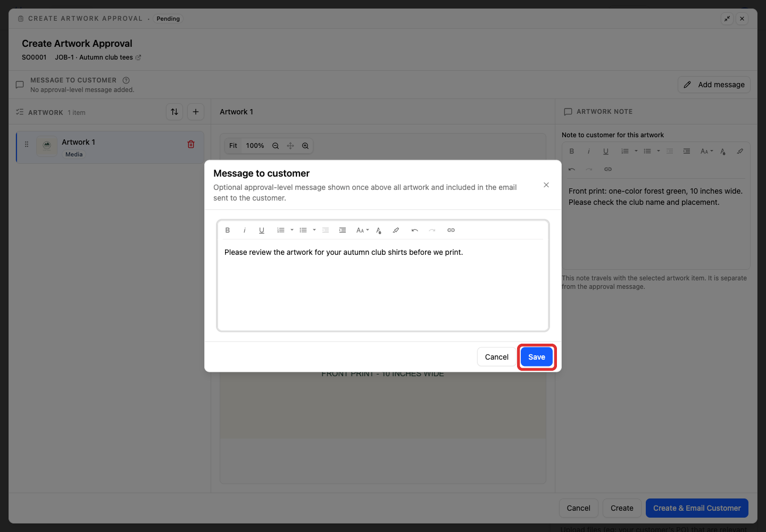Screen dimensions: 766x532
Task: Pick highlight color in Message to customer editor
Action: [396, 230]
